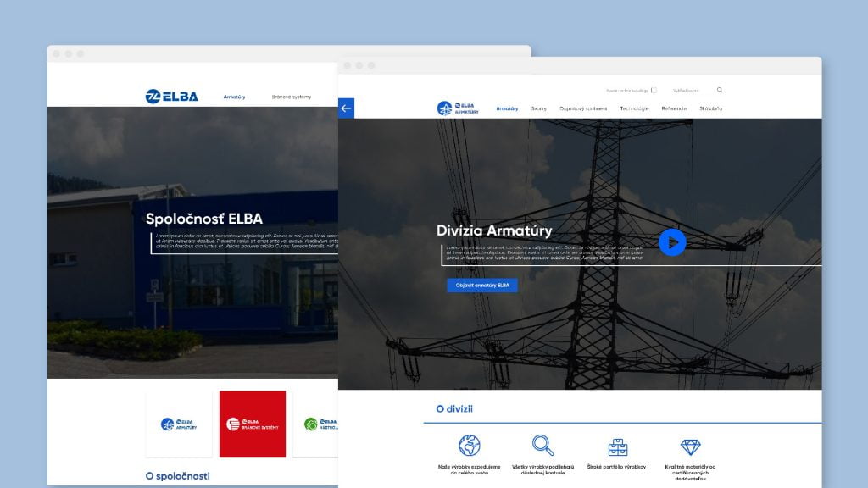Viewport: 868px width, 488px height.
Task: Click the Objaviť armatúry ELBA button
Action: [x=482, y=285]
